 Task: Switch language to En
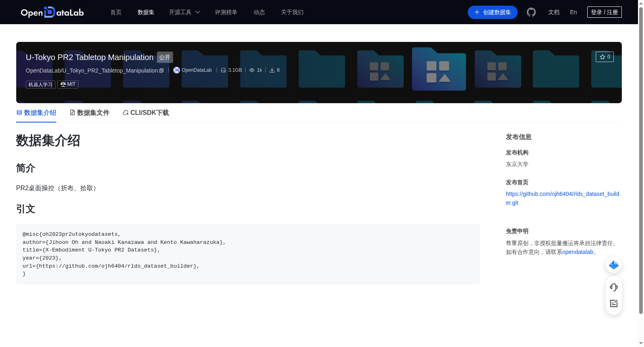coord(574,12)
